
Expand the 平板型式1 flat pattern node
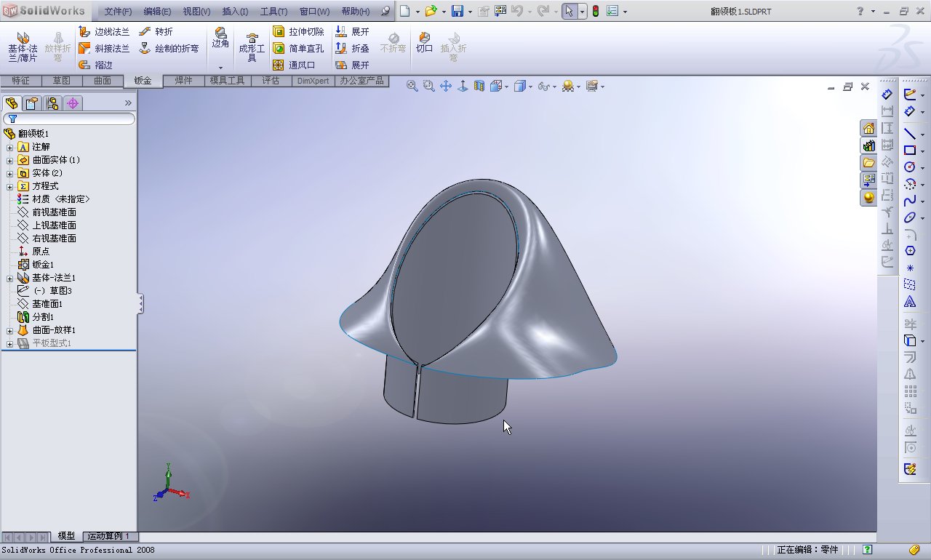point(10,343)
